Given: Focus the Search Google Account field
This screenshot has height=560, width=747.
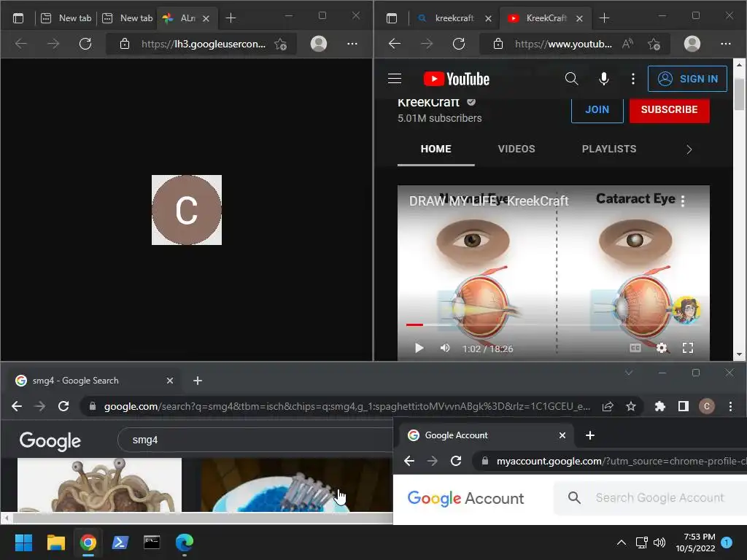Looking at the screenshot, I should tap(659, 497).
